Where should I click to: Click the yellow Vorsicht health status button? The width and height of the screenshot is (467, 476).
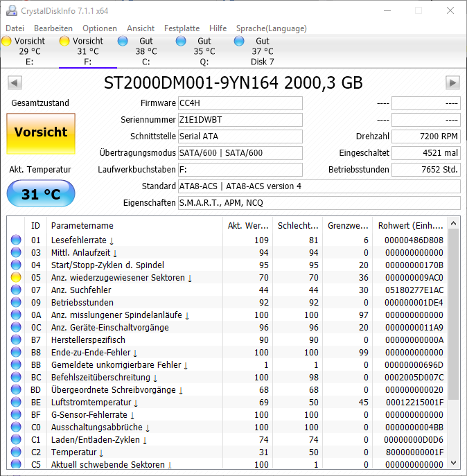tap(41, 134)
